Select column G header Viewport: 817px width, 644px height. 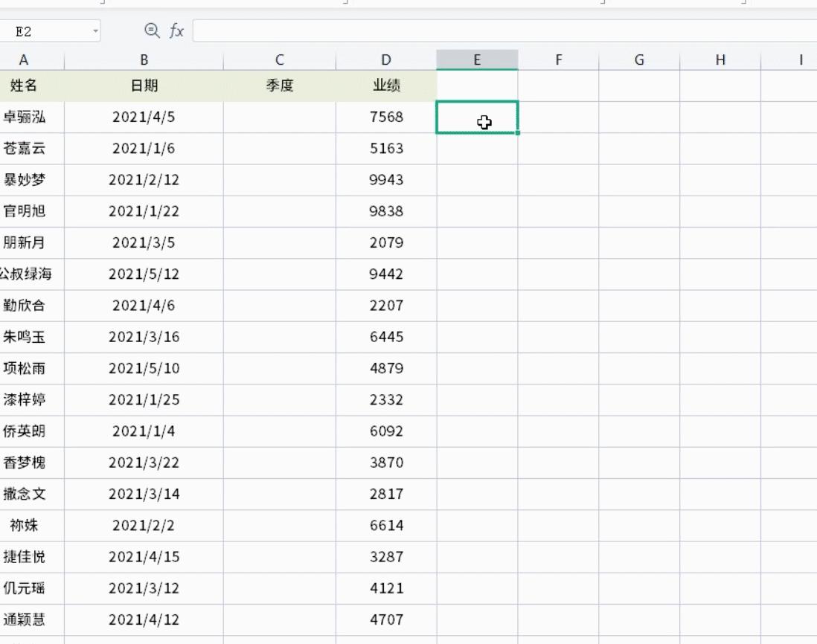[x=639, y=60]
